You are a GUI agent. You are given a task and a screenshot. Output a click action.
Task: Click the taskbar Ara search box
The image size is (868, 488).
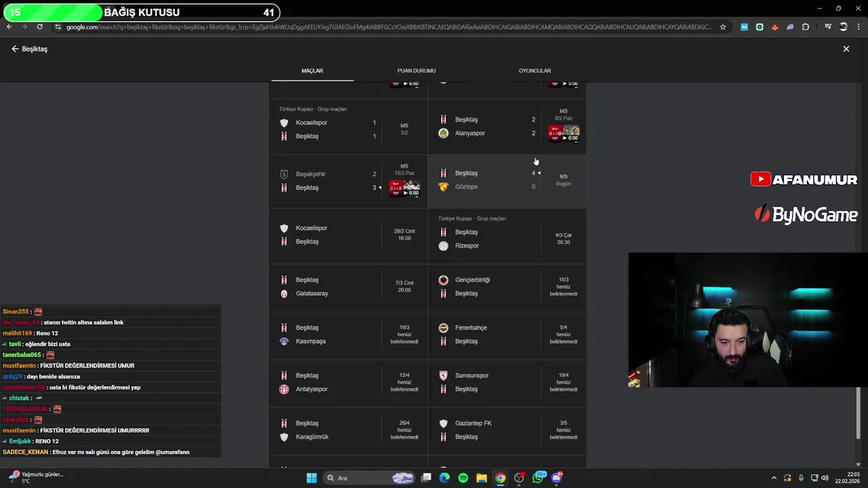369,478
